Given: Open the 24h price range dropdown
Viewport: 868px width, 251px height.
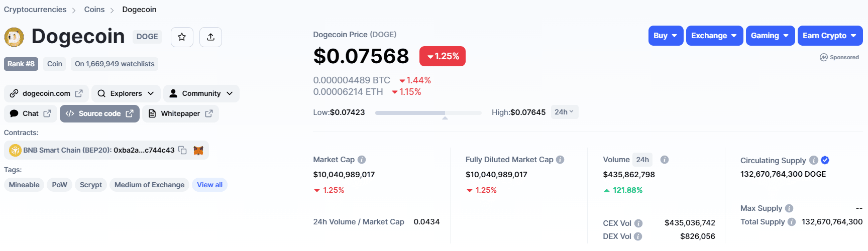Looking at the screenshot, I should pyautogui.click(x=564, y=112).
